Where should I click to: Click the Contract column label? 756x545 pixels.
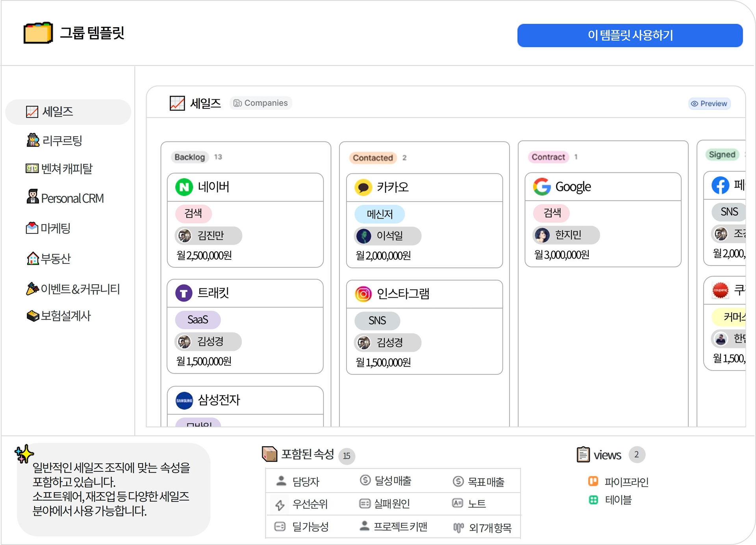[548, 157]
